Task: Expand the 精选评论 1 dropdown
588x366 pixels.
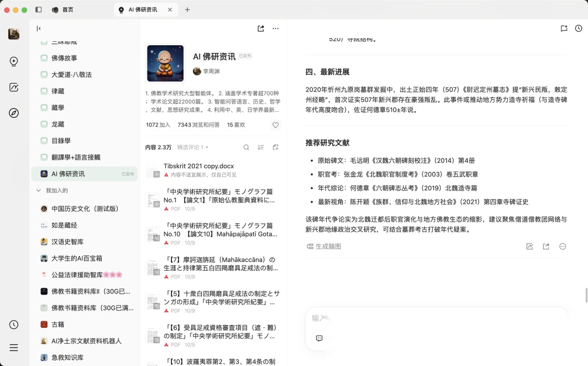Action: click(x=193, y=148)
